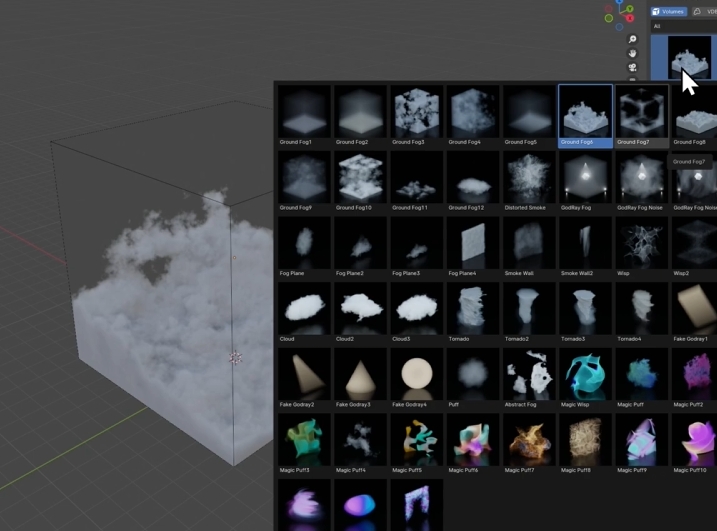Select the Tornado3 preset
Image resolution: width=717 pixels, height=531 pixels.
[585, 312]
